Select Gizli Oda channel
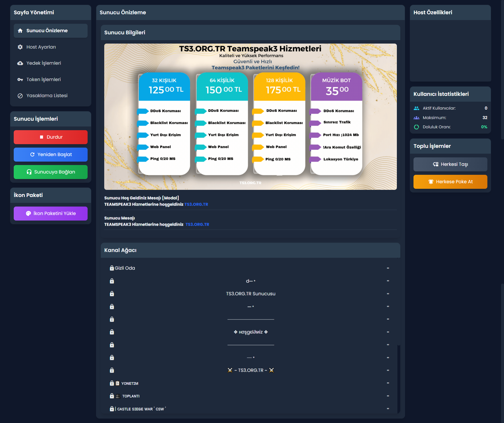This screenshot has width=504, height=423. click(x=125, y=268)
